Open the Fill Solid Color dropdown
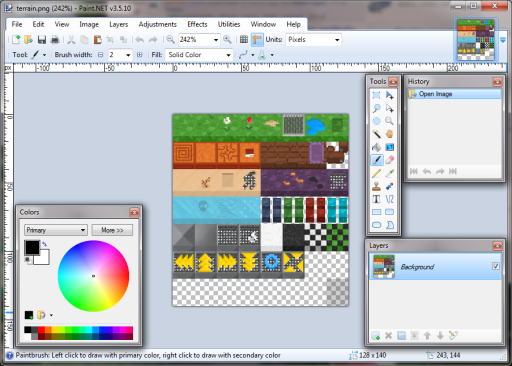Image resolution: width=512 pixels, height=366 pixels. pyautogui.click(x=228, y=55)
